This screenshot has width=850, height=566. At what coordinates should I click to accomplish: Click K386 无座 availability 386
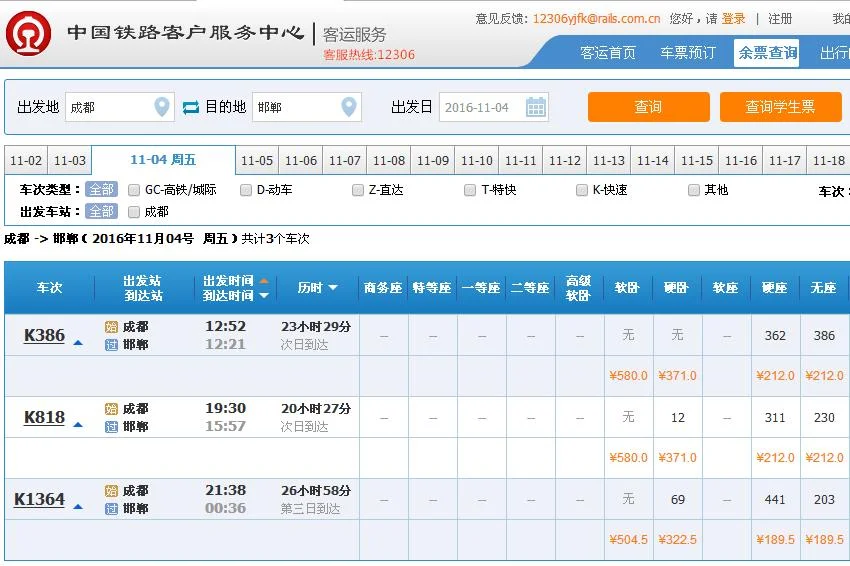pos(824,336)
